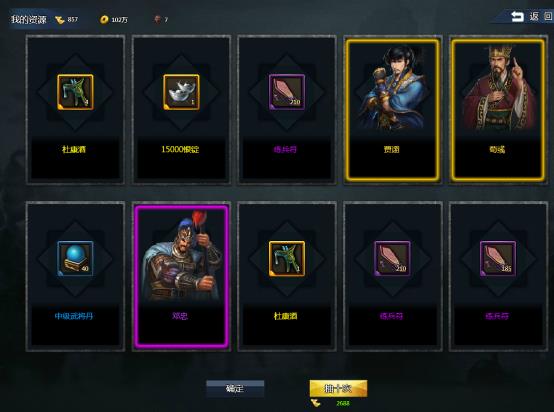The width and height of the screenshot is (554, 412).
Task: Click the token currency icon showing 857
Action: pos(60,20)
